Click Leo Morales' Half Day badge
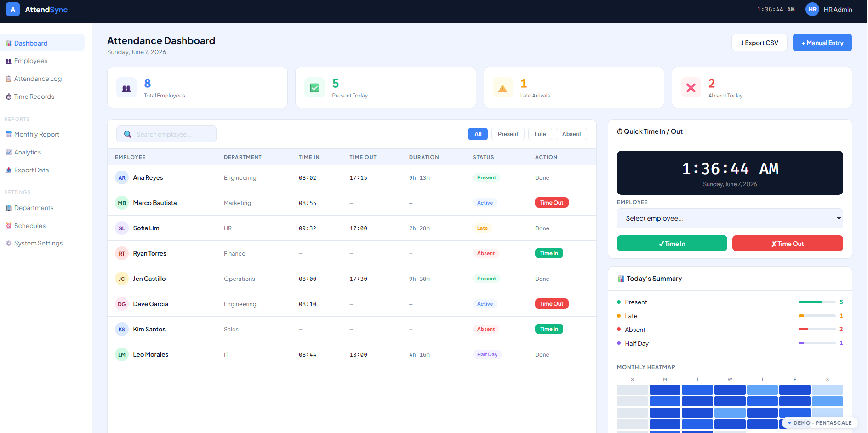Screen dimensions: 868x433 tap(487, 354)
